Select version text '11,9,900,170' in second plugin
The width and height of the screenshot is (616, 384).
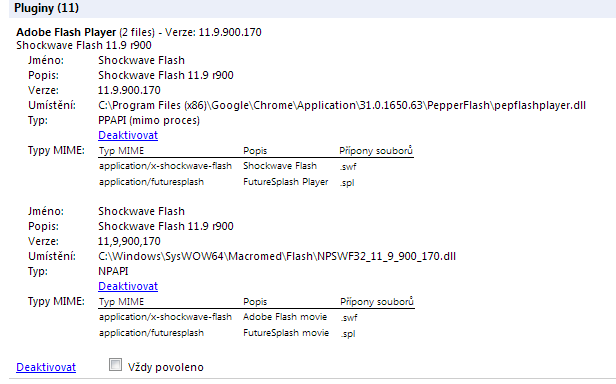[129, 241]
